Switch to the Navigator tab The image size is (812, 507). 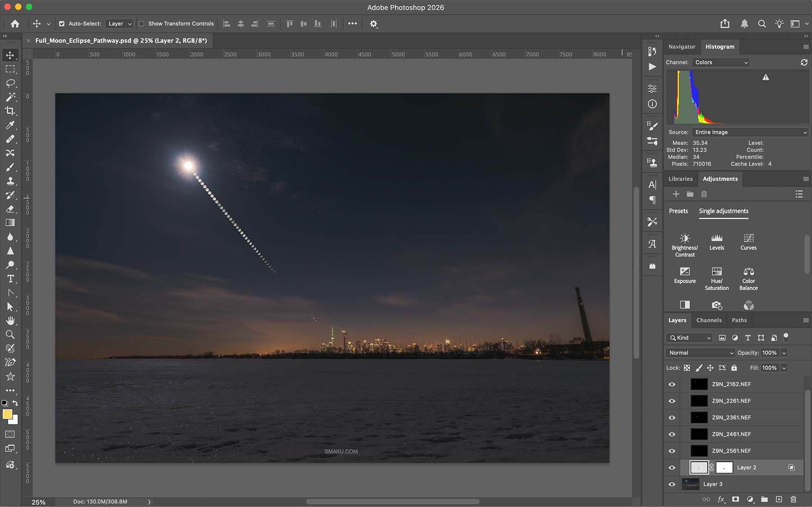[x=682, y=47]
